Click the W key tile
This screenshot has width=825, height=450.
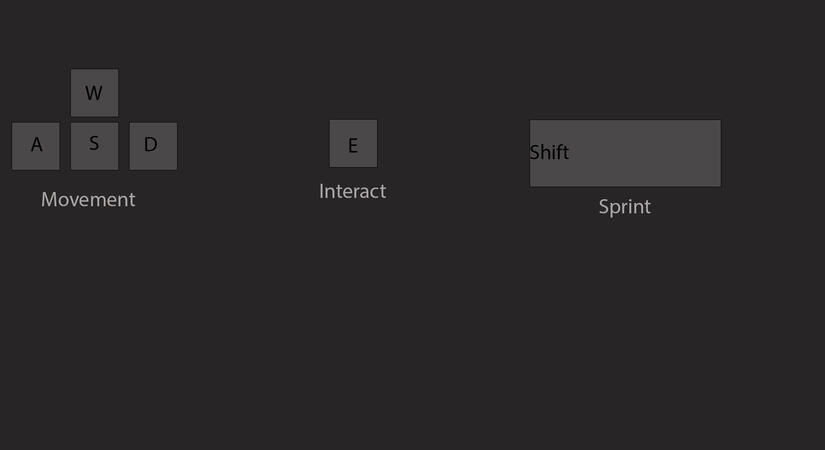click(x=94, y=93)
